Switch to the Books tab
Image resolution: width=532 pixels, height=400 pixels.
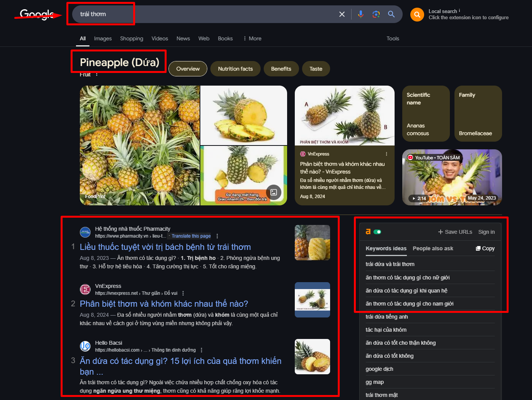click(x=225, y=38)
